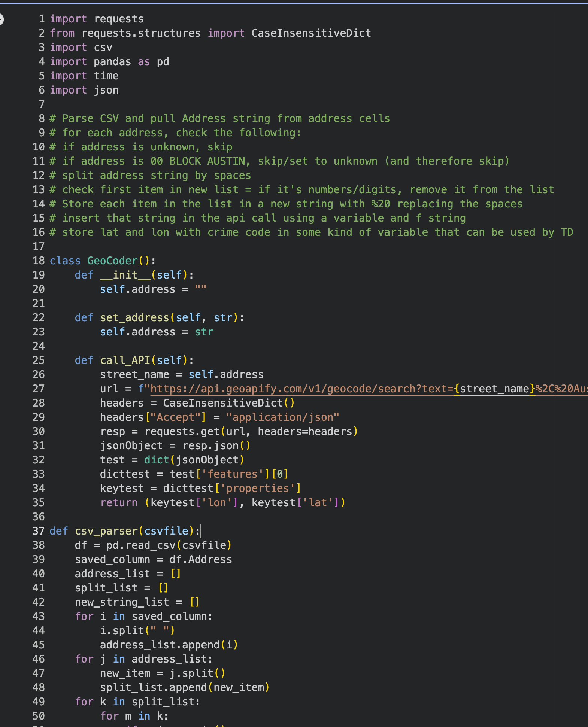588x727 pixels.
Task: Click 'from requests.structures import CaseInsensitiveDict' line
Action: 210,33
